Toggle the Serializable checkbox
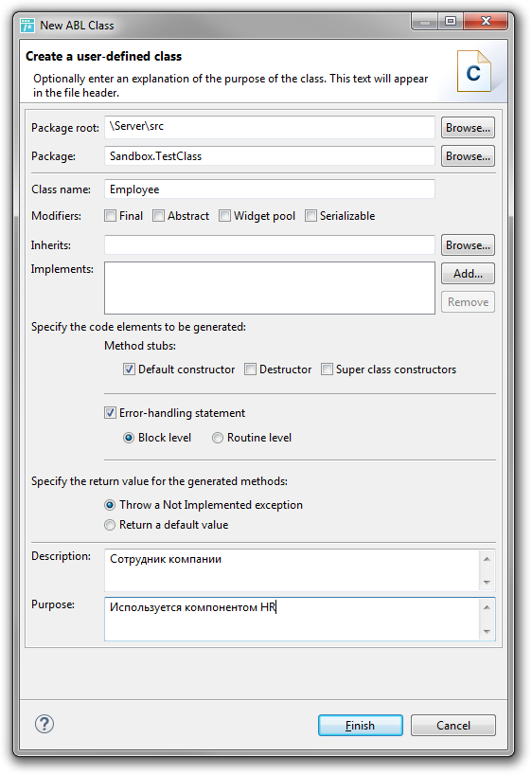This screenshot has width=532, height=775. pos(310,216)
